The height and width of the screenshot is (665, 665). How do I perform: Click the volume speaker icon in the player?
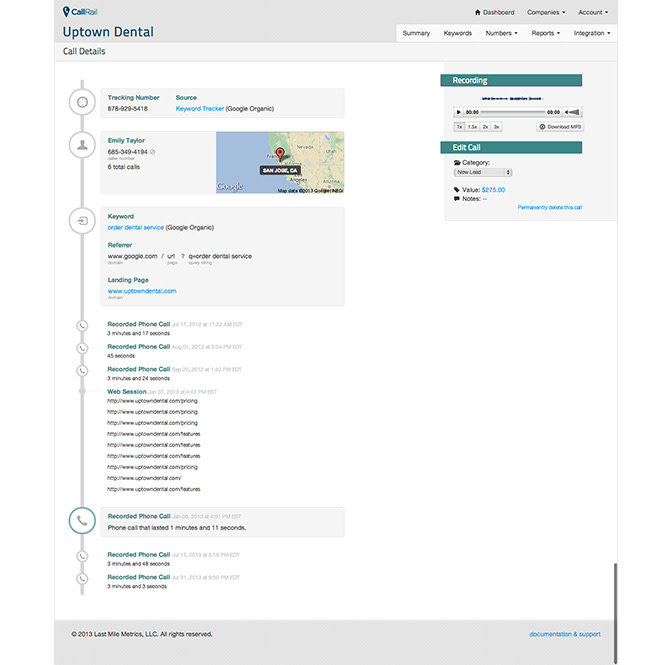[x=572, y=112]
